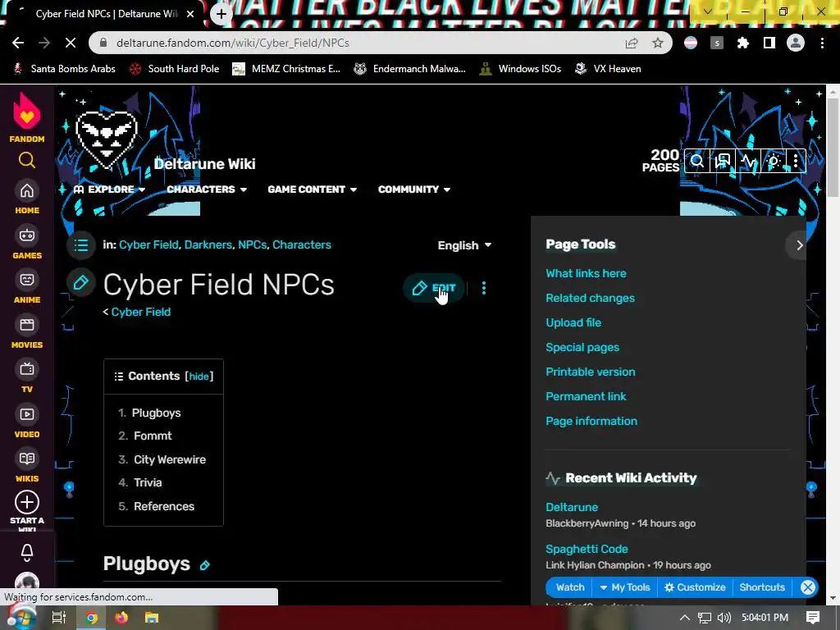Open the Page information link

point(591,421)
